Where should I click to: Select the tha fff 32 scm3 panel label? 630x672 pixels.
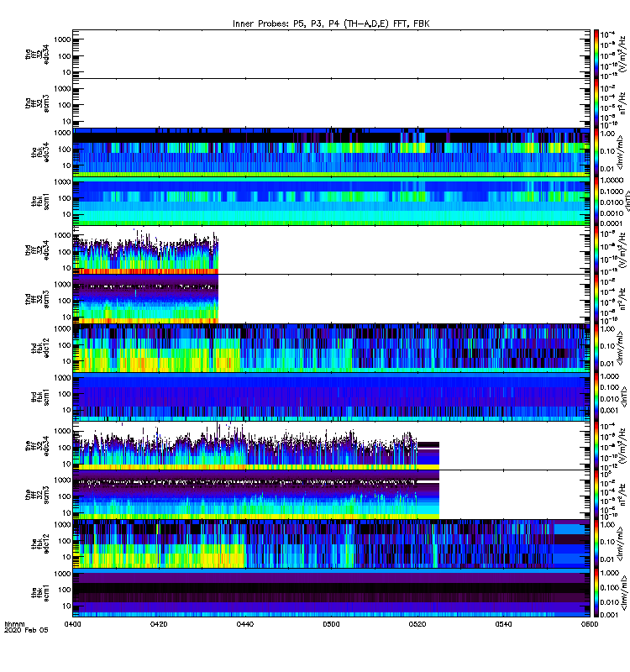(37, 103)
